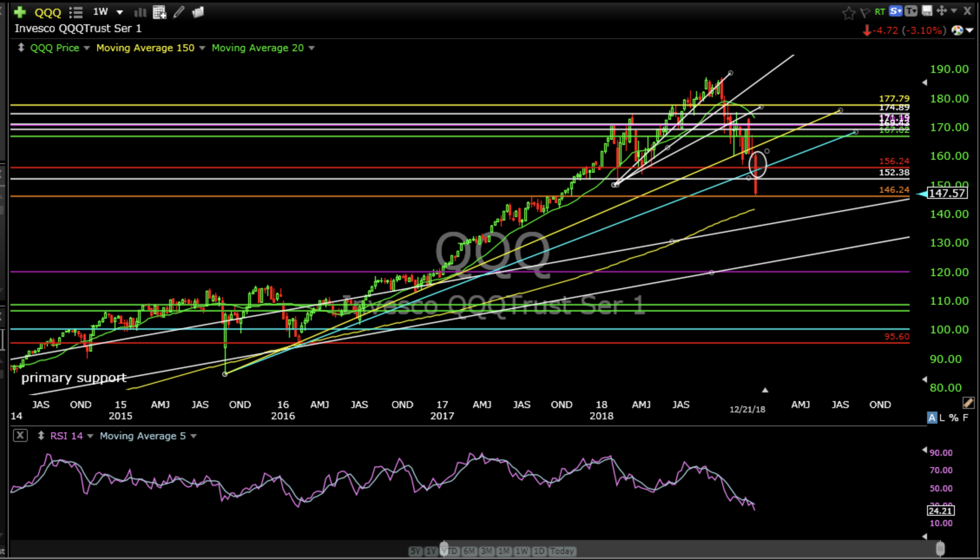Open the list menu icon beside QQQ
This screenshot has width=980, height=560.
click(x=76, y=12)
